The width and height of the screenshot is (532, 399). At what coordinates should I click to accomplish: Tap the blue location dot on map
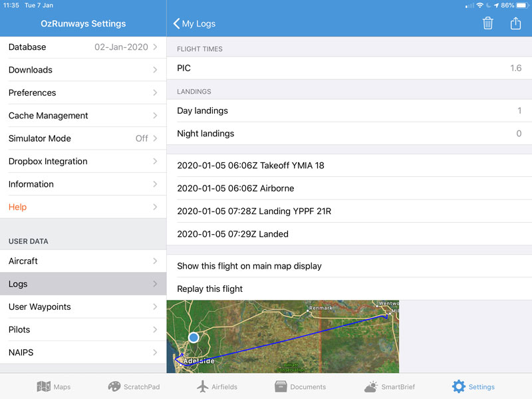(x=194, y=337)
